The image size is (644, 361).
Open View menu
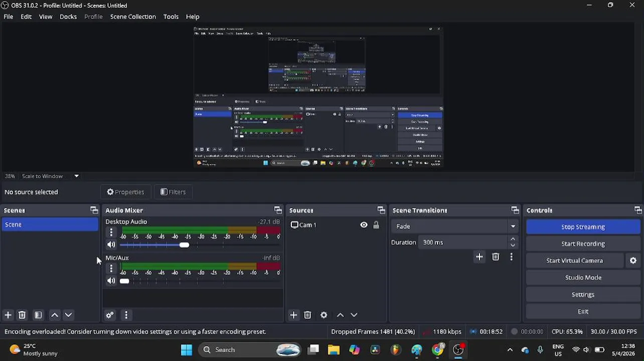pos(46,17)
